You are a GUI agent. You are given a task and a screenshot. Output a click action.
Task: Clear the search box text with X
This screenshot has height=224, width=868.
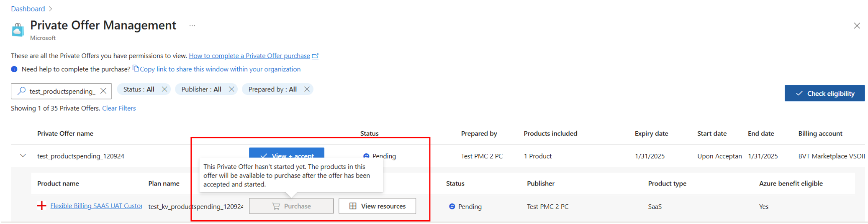(103, 91)
